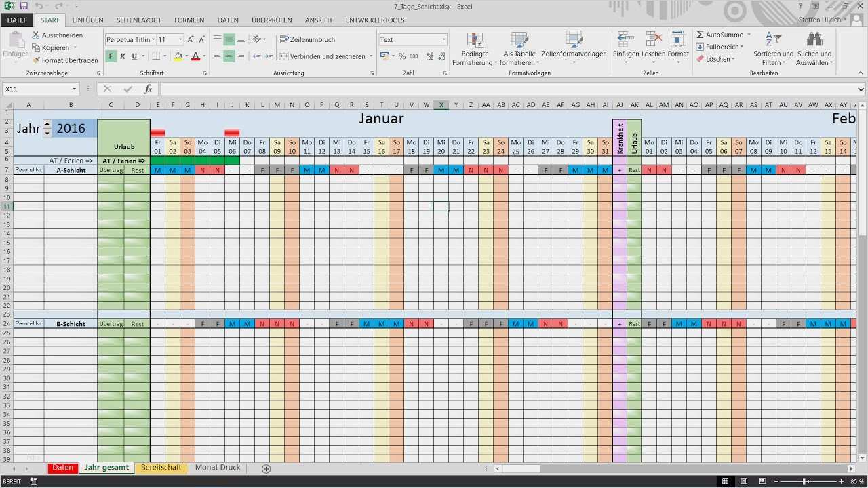Click the fill color paint bucket icon
The image size is (868, 488).
pos(178,56)
